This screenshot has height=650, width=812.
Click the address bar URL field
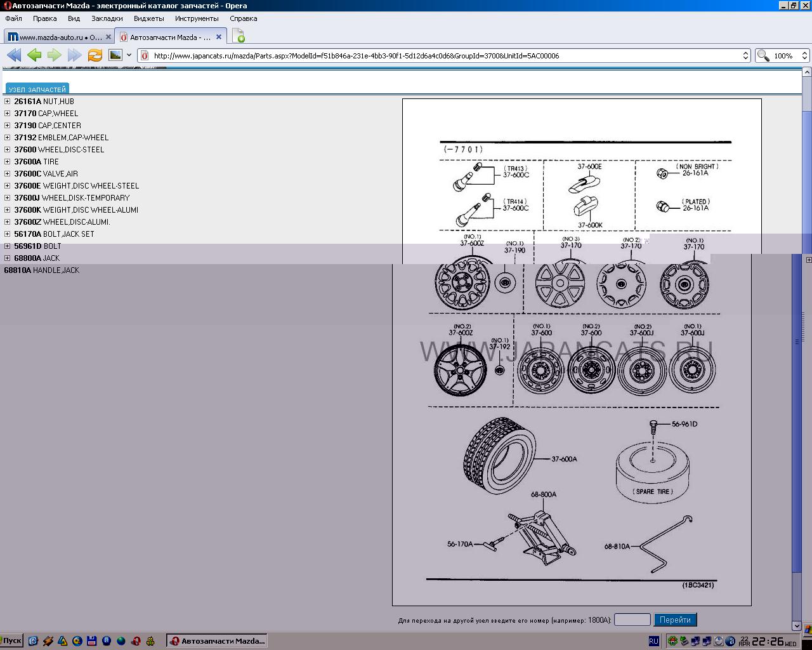pos(445,56)
